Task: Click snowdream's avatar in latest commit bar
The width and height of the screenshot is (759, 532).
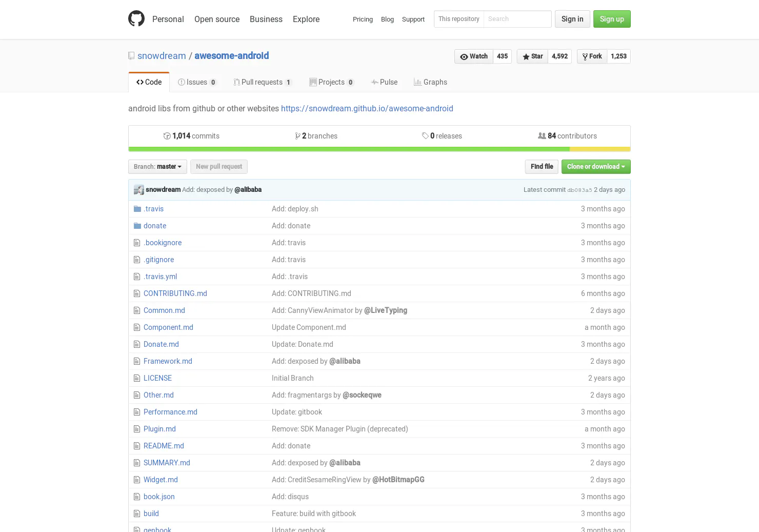Action: click(x=139, y=190)
